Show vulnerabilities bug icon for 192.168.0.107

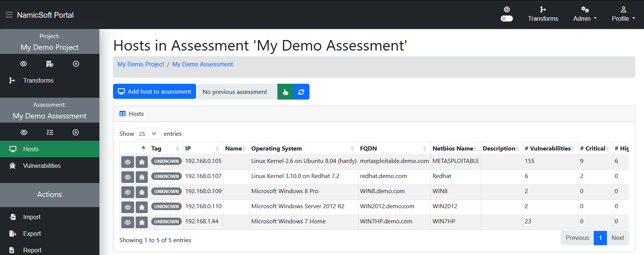(x=142, y=177)
